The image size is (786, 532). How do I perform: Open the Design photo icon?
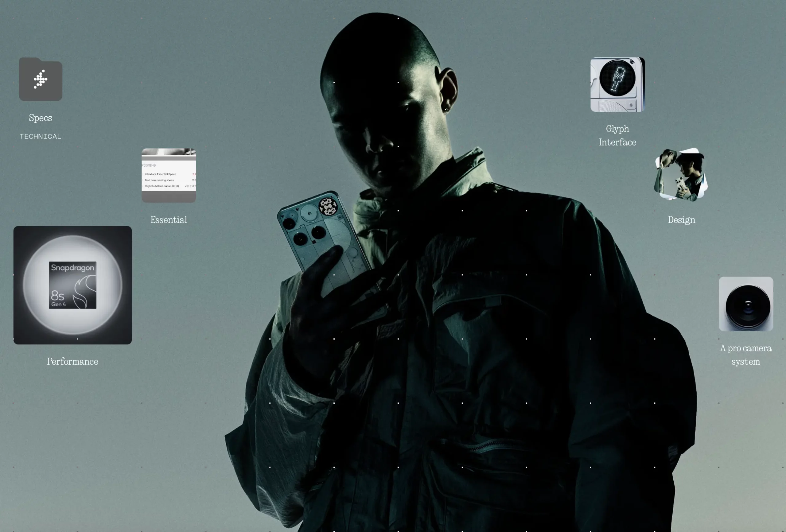click(x=681, y=174)
